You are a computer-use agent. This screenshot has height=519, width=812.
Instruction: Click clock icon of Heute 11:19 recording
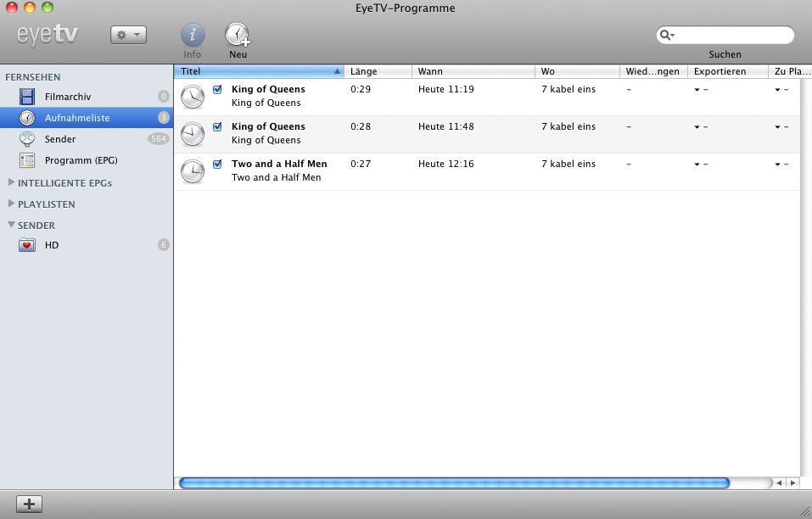[193, 97]
